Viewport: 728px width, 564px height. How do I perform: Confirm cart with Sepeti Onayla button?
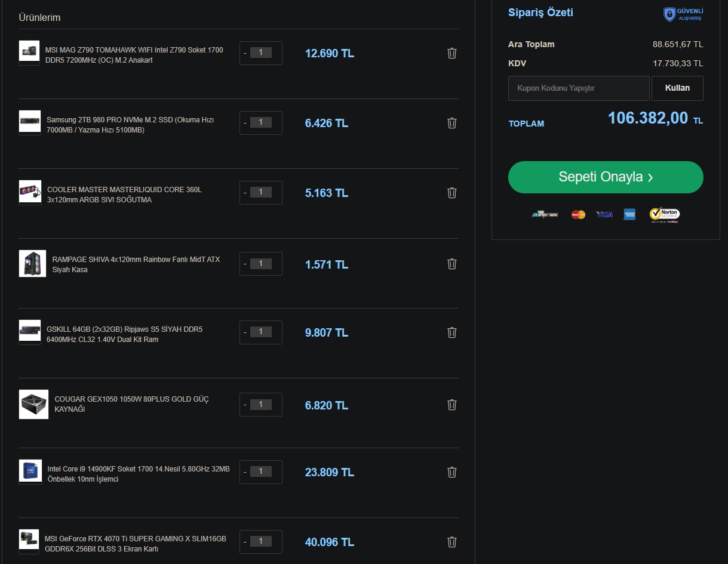(606, 177)
